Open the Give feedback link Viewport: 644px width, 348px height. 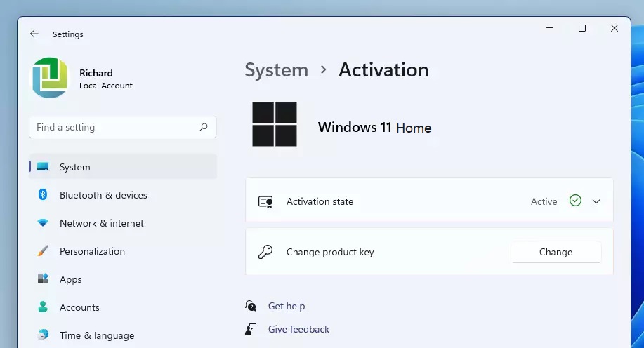click(x=298, y=329)
